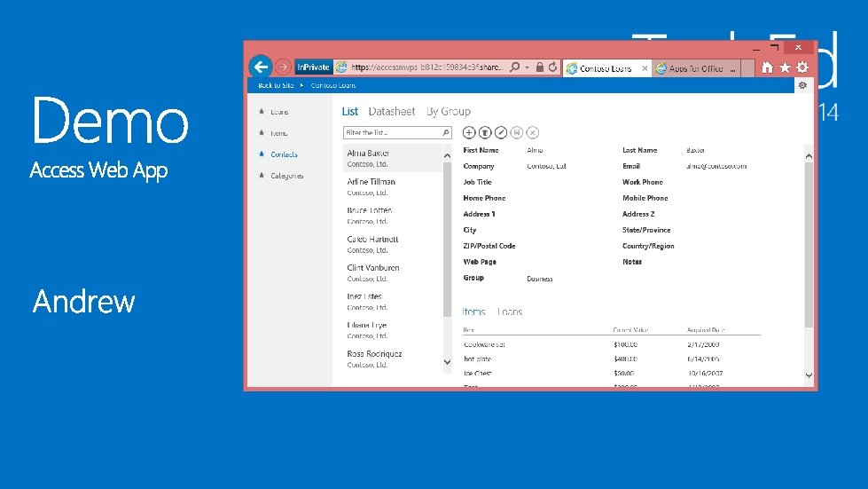This screenshot has width=868, height=489.
Task: Click the Company value Contoso, Ltd
Action: point(546,166)
